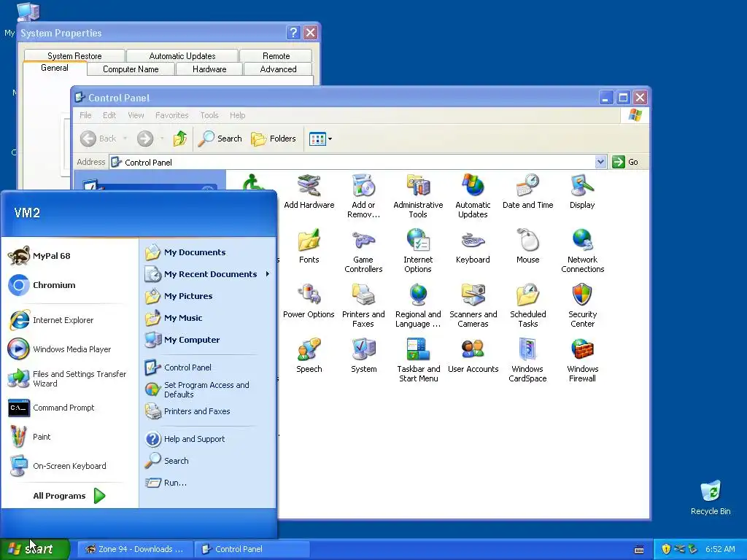Open Scanners and Cameras icon
Viewport: 747px width, 560px height.
(x=473, y=306)
